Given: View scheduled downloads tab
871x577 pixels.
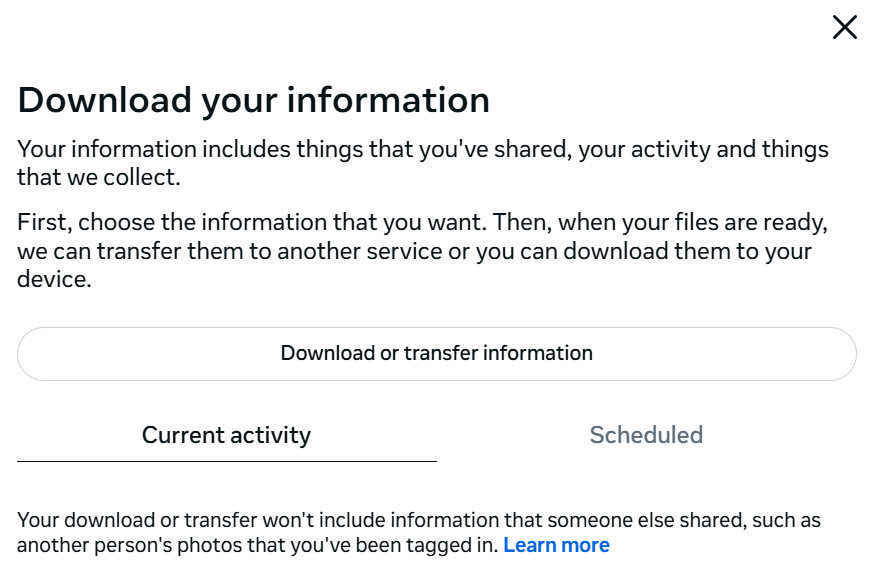Looking at the screenshot, I should pyautogui.click(x=646, y=435).
